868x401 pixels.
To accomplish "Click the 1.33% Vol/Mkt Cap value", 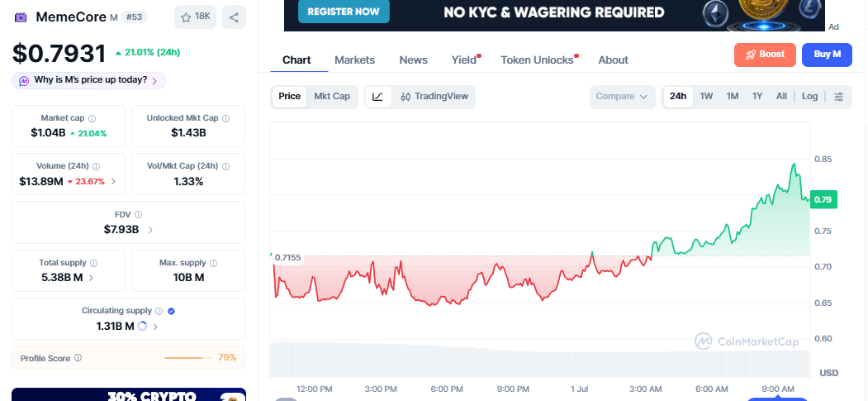I will point(188,181).
